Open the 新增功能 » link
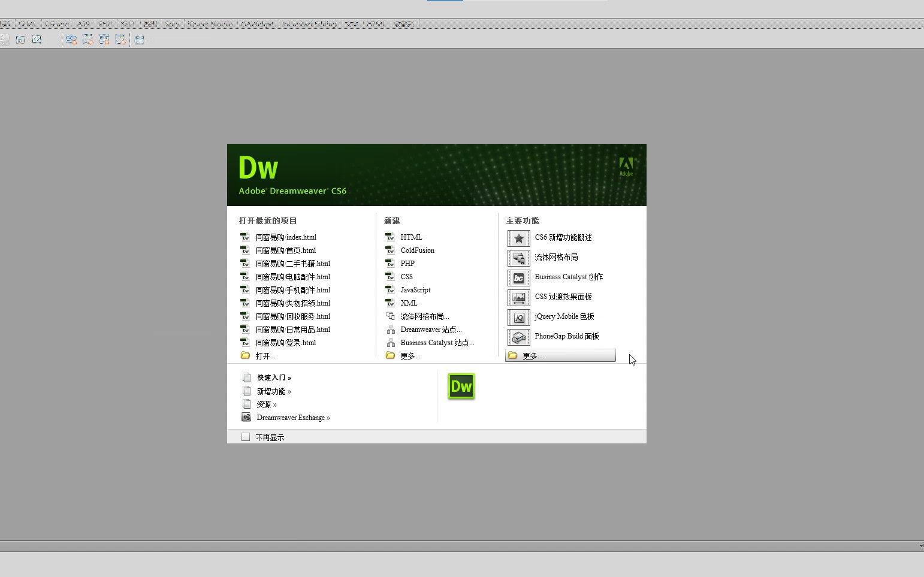 [x=274, y=391]
